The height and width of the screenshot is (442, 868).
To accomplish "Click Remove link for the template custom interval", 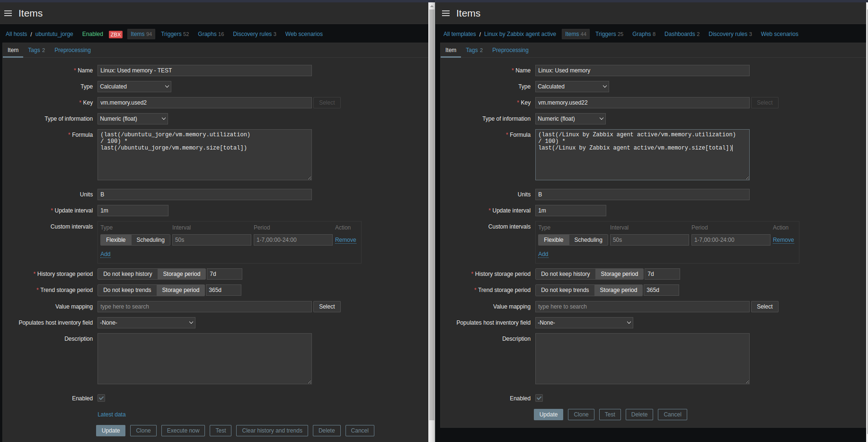I will (783, 240).
